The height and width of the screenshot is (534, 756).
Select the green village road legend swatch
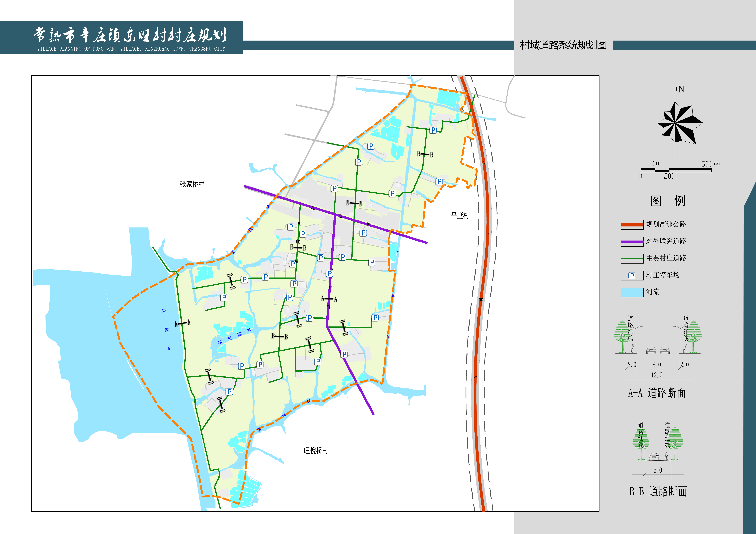(x=632, y=258)
